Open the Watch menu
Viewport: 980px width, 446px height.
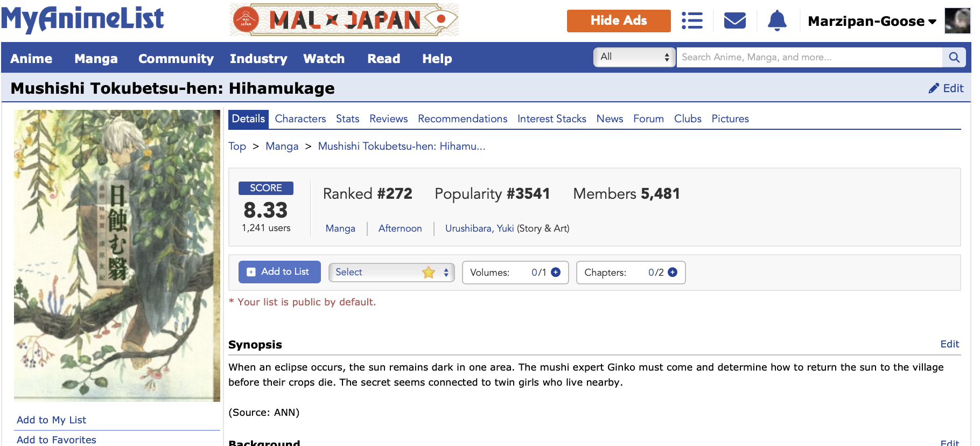[324, 59]
